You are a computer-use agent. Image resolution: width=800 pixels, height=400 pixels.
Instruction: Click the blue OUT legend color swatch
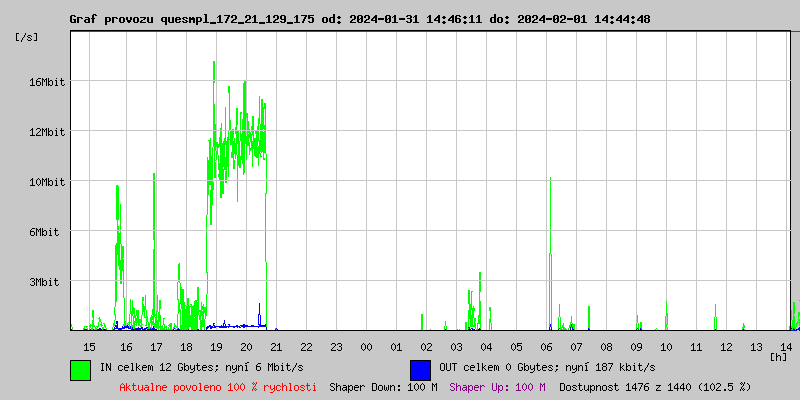(x=420, y=369)
